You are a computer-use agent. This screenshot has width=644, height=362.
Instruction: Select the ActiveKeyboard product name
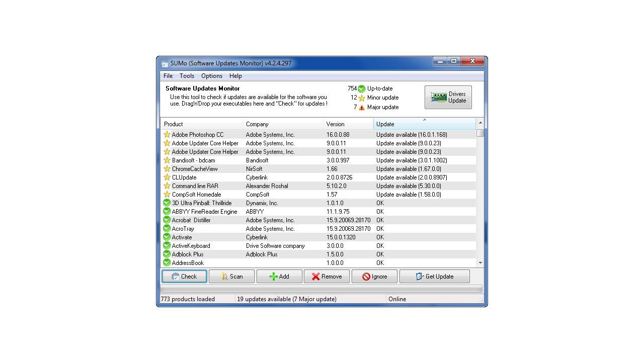click(x=191, y=246)
